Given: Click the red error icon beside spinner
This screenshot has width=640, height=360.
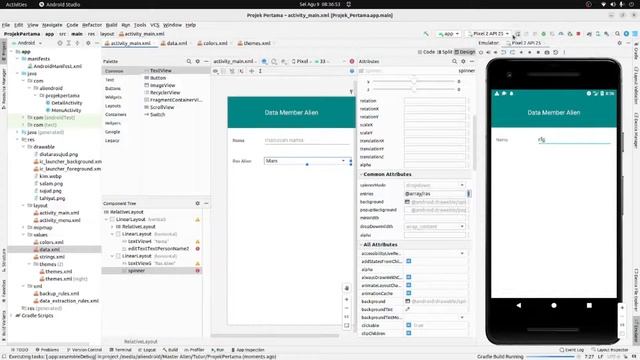Looking at the screenshot, I should pos(198,271).
